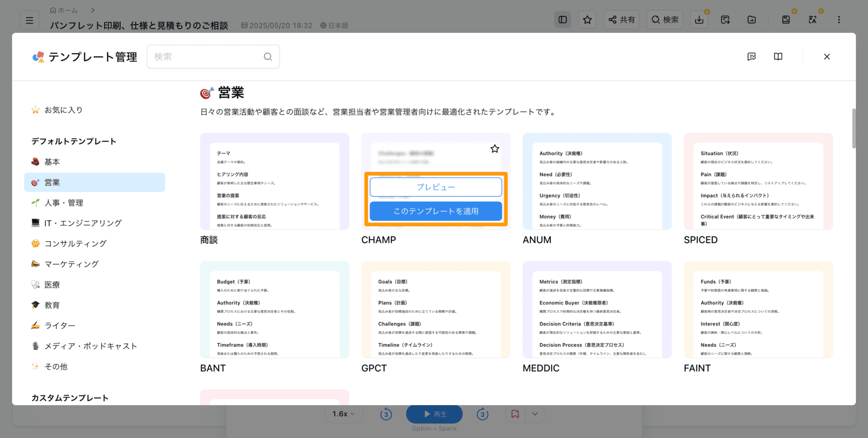Screen dimensions: 868x438
Task: Click the forward 3 seconds icon
Action: (x=482, y=414)
